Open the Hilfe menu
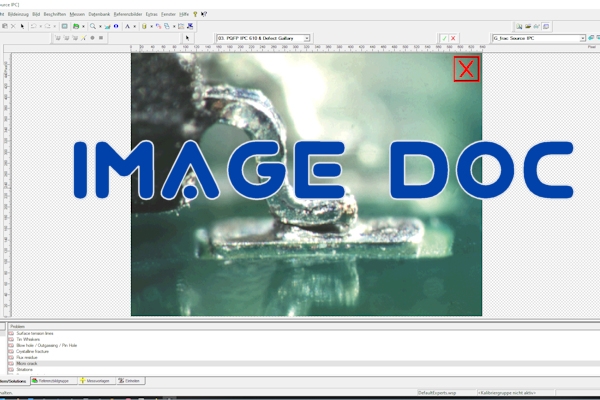This screenshot has height=400, width=600. coord(184,14)
